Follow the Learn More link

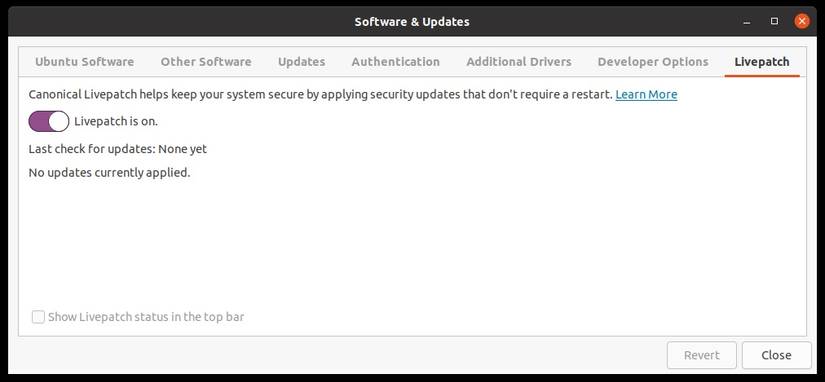646,95
